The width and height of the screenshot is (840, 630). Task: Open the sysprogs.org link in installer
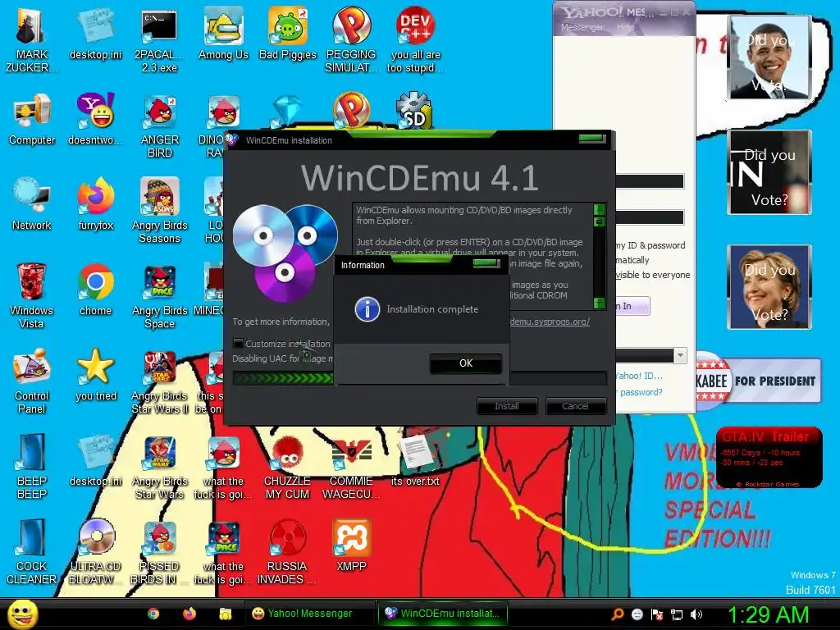coord(550,322)
